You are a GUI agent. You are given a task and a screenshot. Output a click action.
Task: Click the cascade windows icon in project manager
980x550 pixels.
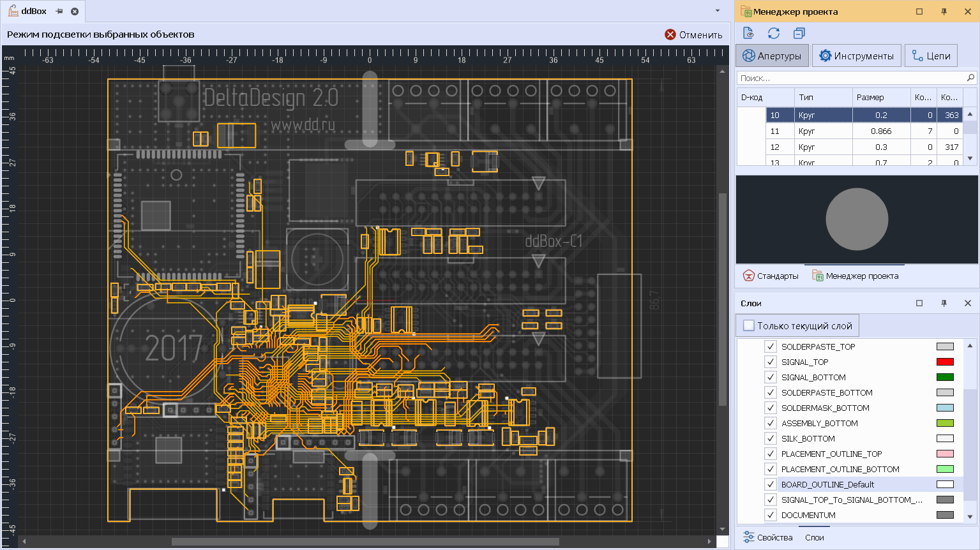(799, 33)
